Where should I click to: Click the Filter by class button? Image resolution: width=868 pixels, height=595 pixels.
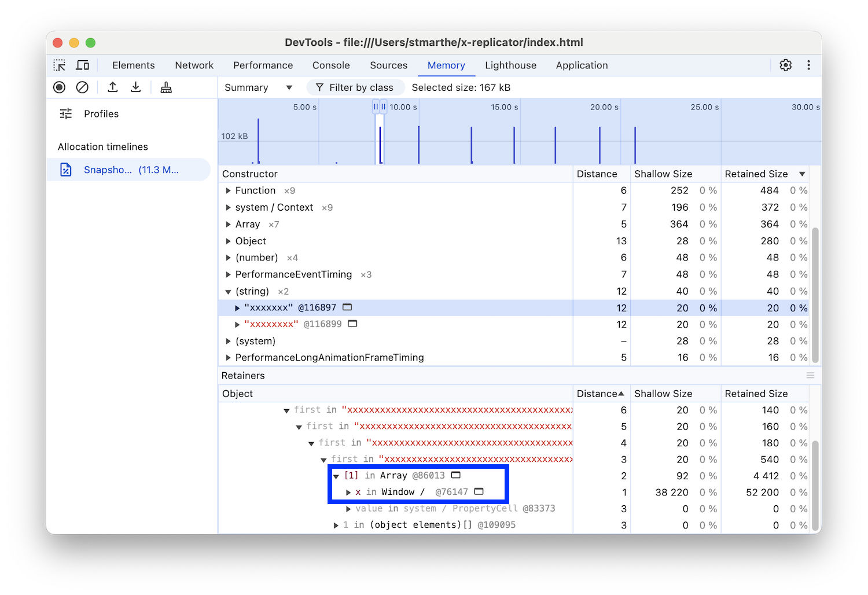pyautogui.click(x=355, y=87)
